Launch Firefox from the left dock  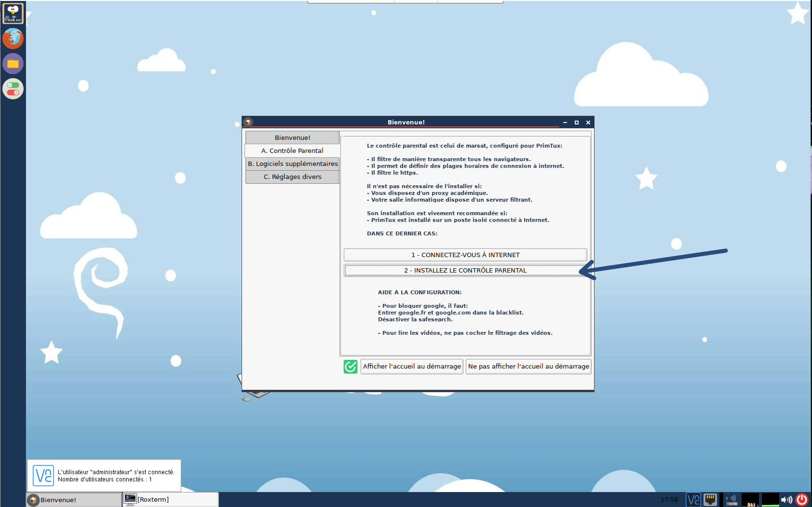13,39
